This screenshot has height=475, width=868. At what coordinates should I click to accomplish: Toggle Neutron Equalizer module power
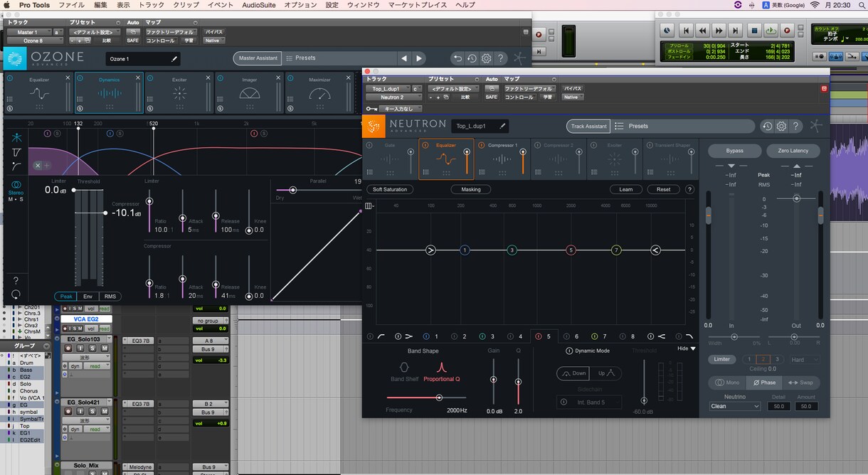pos(425,145)
